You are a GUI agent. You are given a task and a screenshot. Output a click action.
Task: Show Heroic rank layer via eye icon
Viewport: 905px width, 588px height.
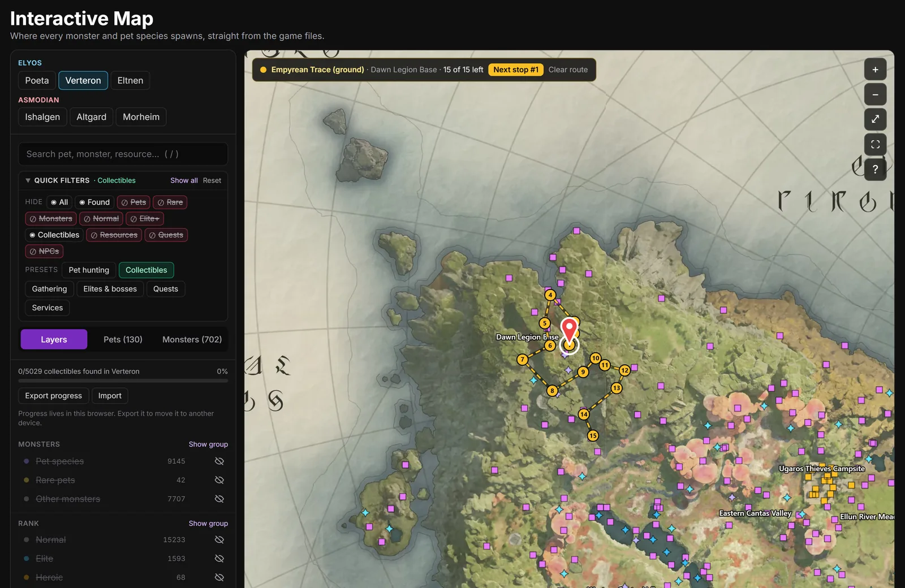coord(219,577)
